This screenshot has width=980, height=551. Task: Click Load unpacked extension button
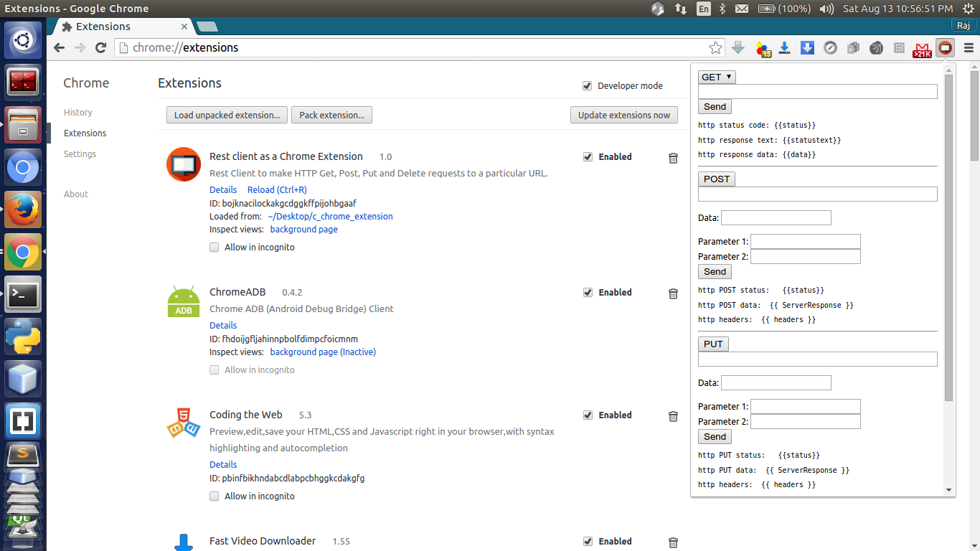click(x=227, y=115)
